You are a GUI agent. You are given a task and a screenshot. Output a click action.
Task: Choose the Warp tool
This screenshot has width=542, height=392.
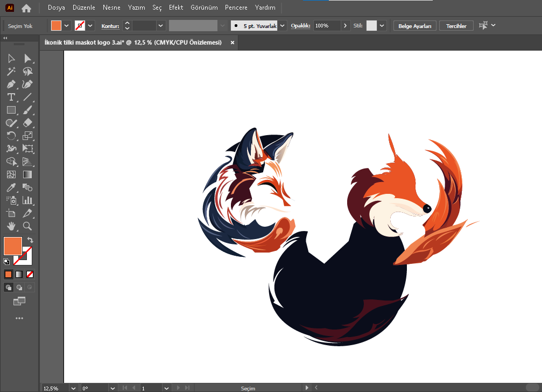click(x=11, y=149)
